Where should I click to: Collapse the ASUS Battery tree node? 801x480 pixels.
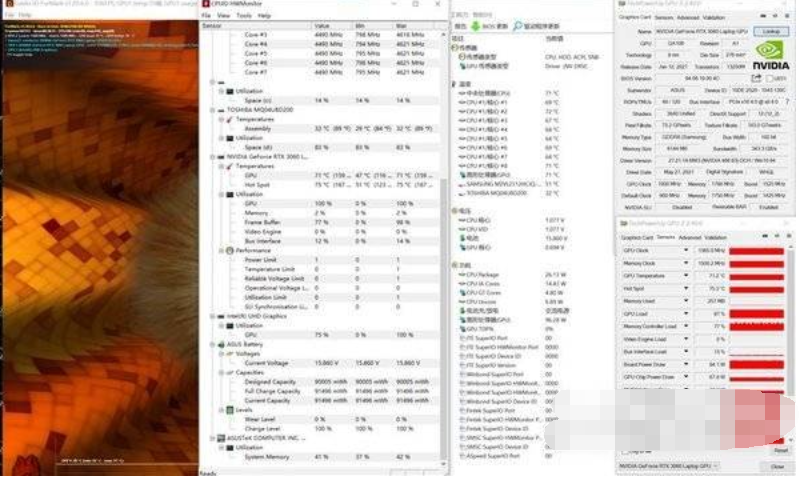(213, 344)
